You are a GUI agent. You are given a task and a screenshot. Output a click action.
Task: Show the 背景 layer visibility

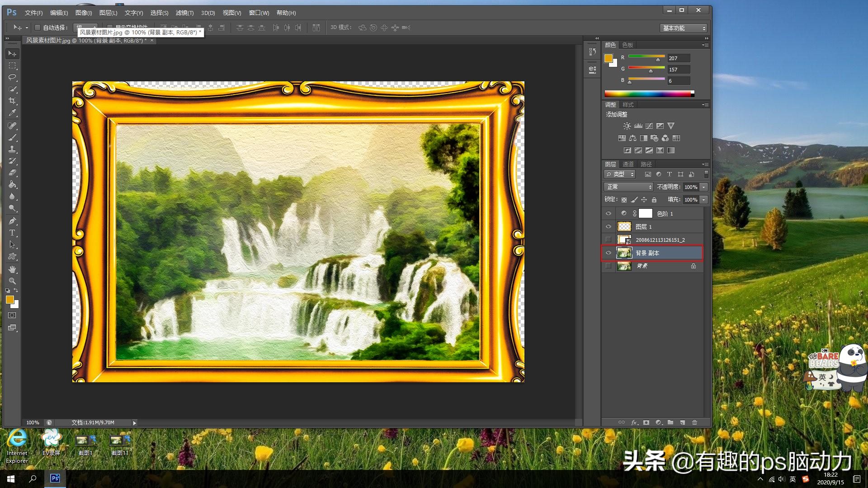[608, 266]
